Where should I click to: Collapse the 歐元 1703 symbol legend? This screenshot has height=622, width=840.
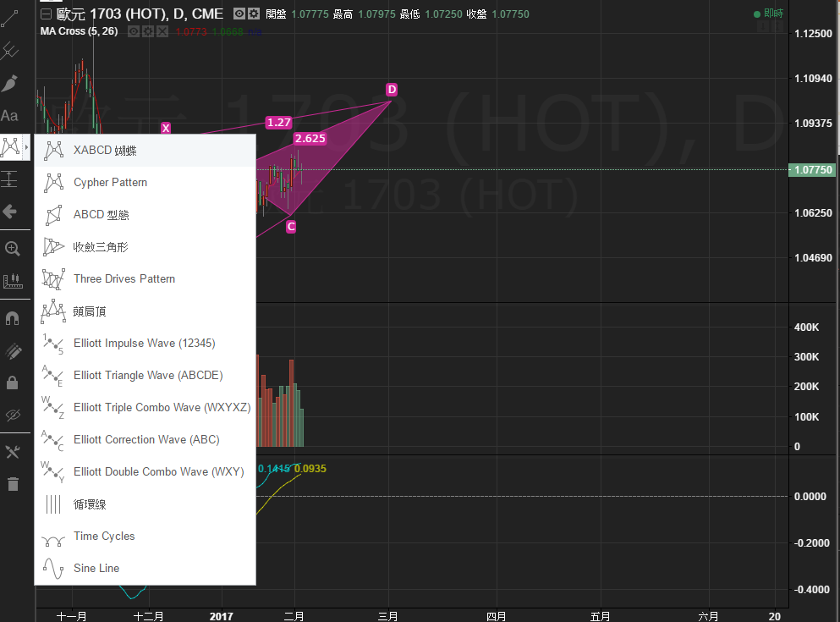point(46,14)
